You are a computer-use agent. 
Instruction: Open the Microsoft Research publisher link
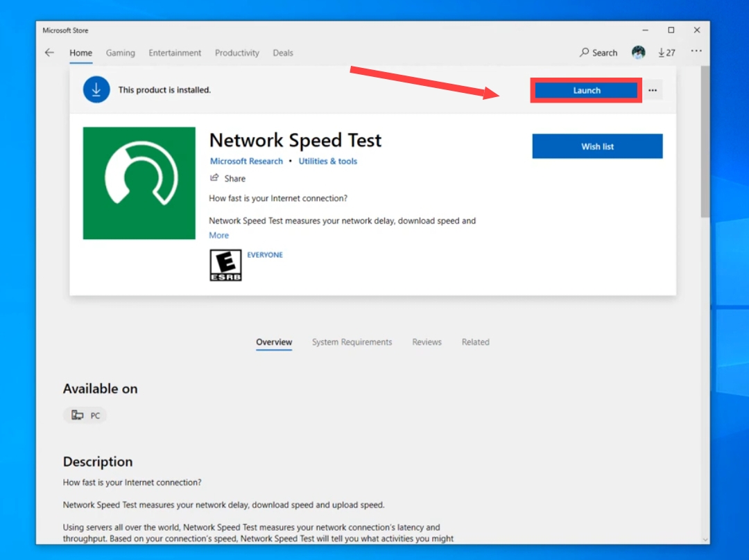point(246,161)
